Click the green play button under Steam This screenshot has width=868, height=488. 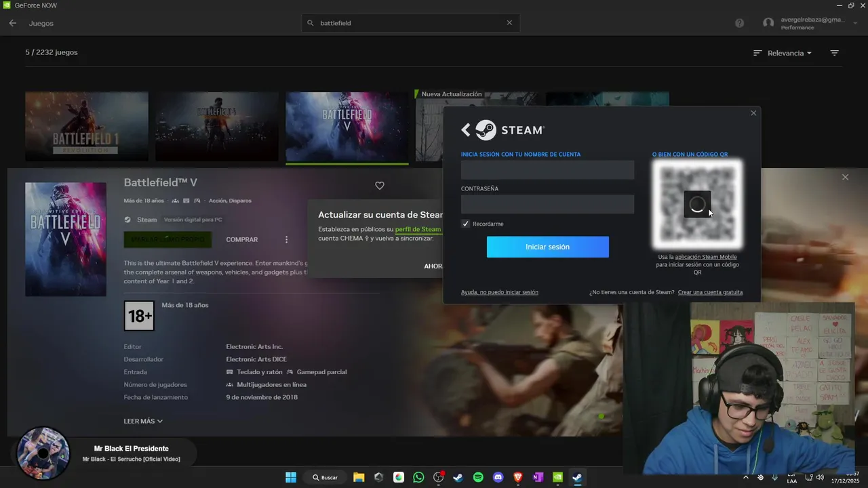coord(167,239)
